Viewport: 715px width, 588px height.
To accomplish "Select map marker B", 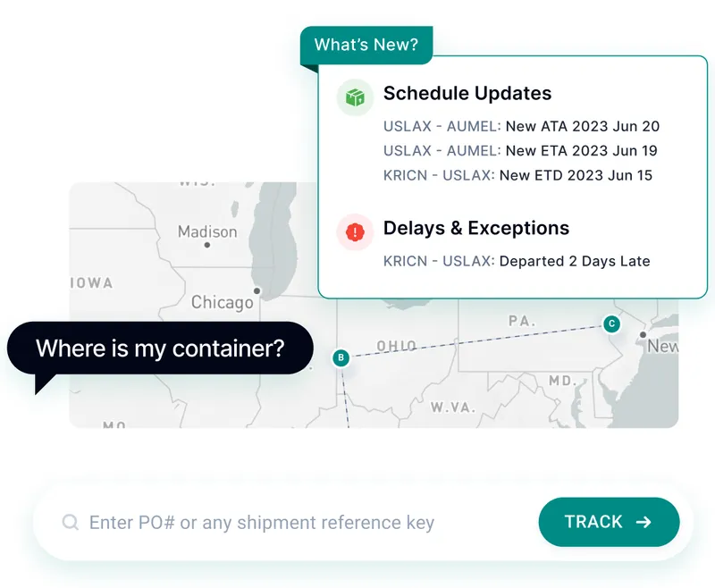I will click(x=341, y=357).
